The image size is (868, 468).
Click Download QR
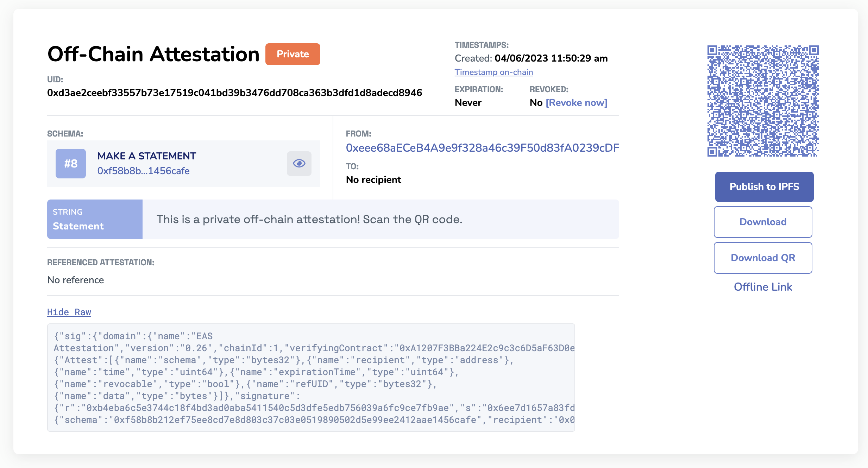[x=763, y=258]
